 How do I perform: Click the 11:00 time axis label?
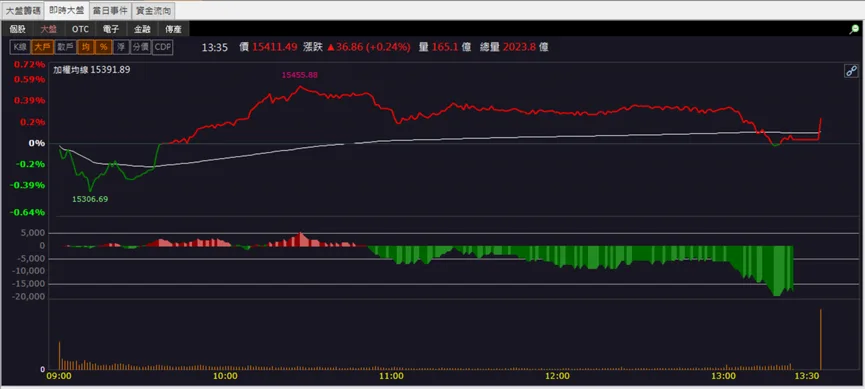click(x=391, y=376)
